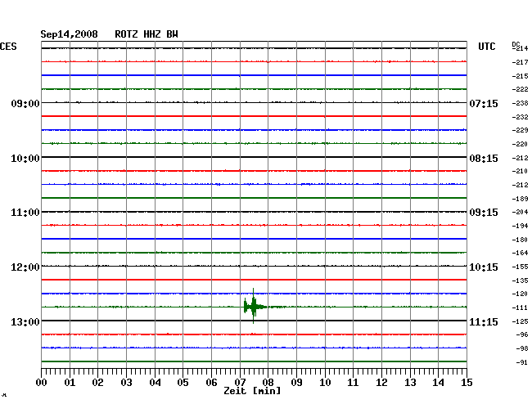532x404 pixels.
Task: Click the 09:15 UTC time label
Action: (x=484, y=213)
